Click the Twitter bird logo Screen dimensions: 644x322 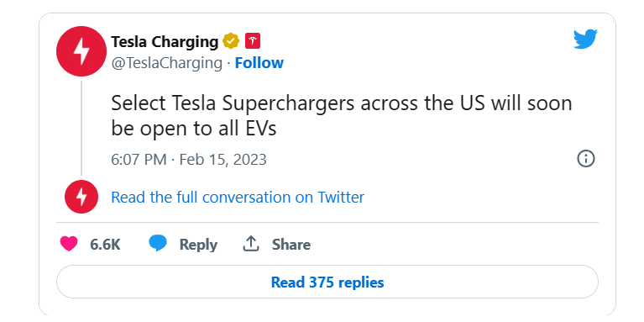pos(586,39)
